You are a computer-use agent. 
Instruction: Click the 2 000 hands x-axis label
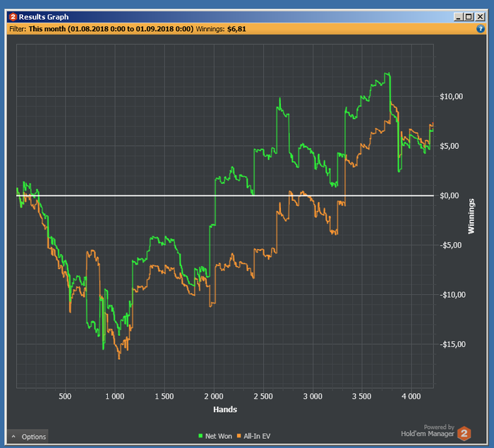[x=214, y=396]
